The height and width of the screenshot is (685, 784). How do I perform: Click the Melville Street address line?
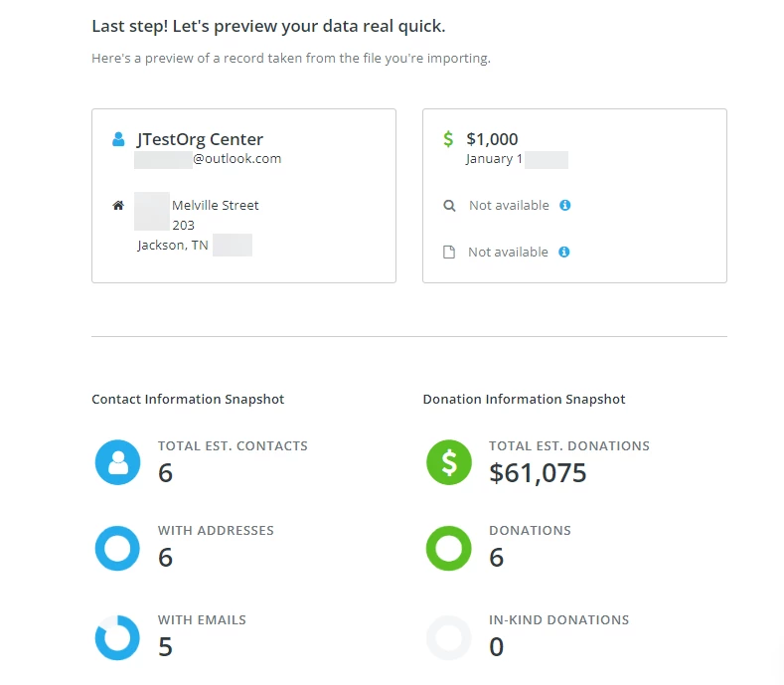[215, 206]
